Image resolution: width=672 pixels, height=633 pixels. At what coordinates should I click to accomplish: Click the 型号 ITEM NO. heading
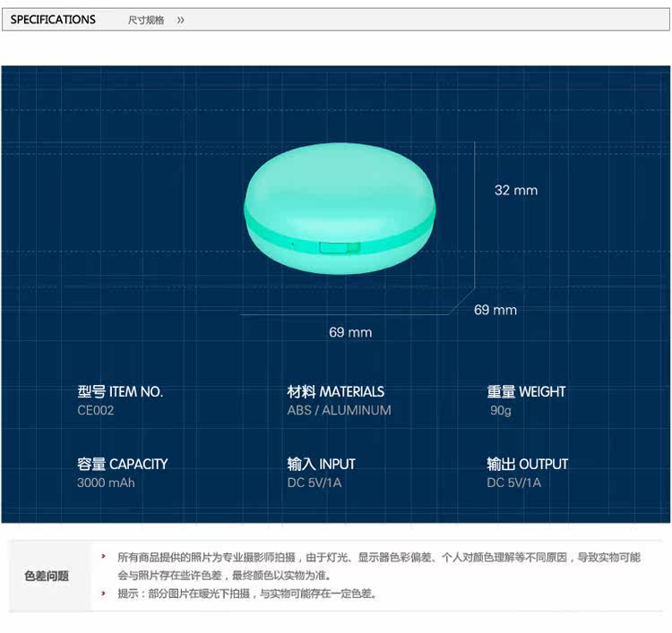[120, 391]
